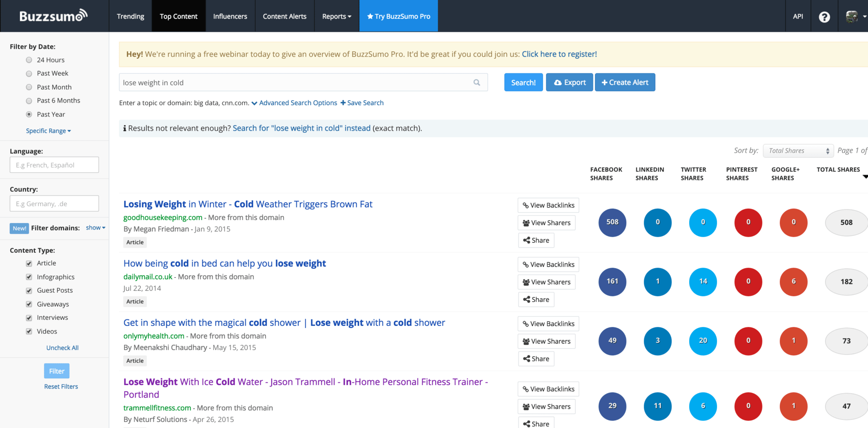
Task: Click Try BuzzSumo Pro tab
Action: tap(398, 16)
